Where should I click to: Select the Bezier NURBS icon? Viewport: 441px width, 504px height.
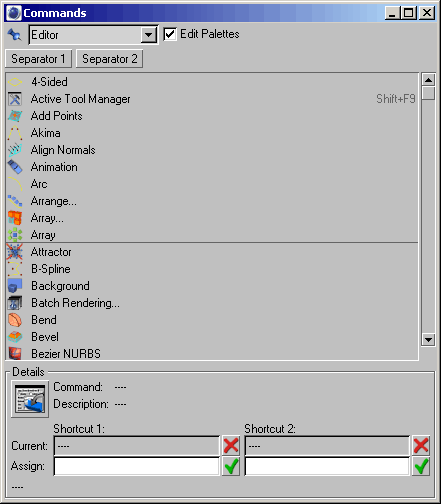(15, 354)
